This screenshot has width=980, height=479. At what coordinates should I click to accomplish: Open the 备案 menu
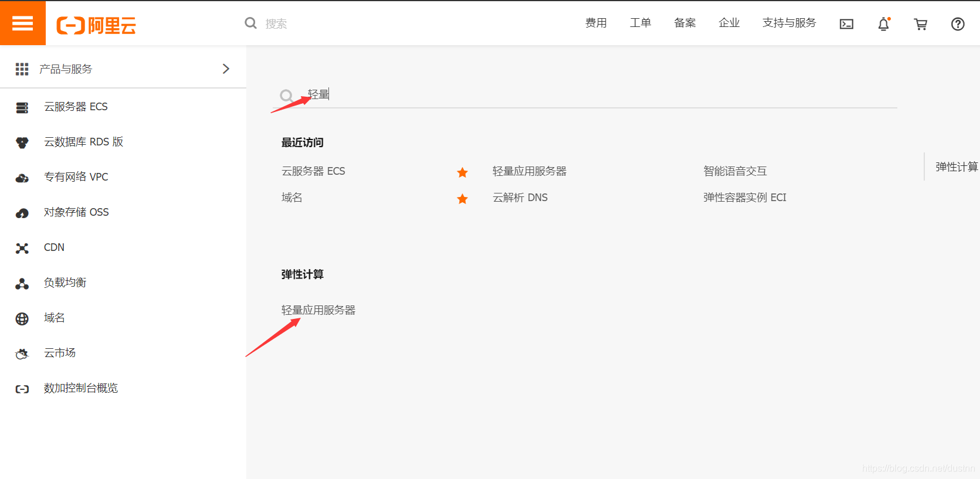[685, 23]
